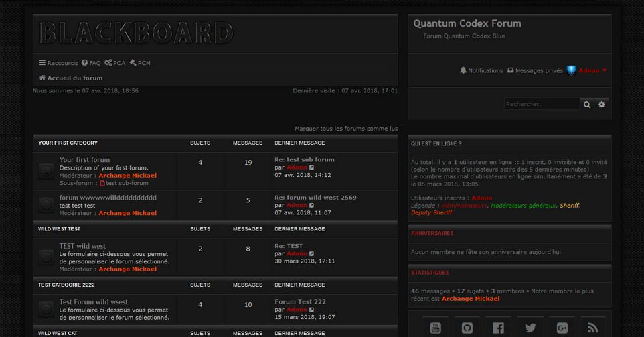Open the Twitter bird icon

(530, 328)
